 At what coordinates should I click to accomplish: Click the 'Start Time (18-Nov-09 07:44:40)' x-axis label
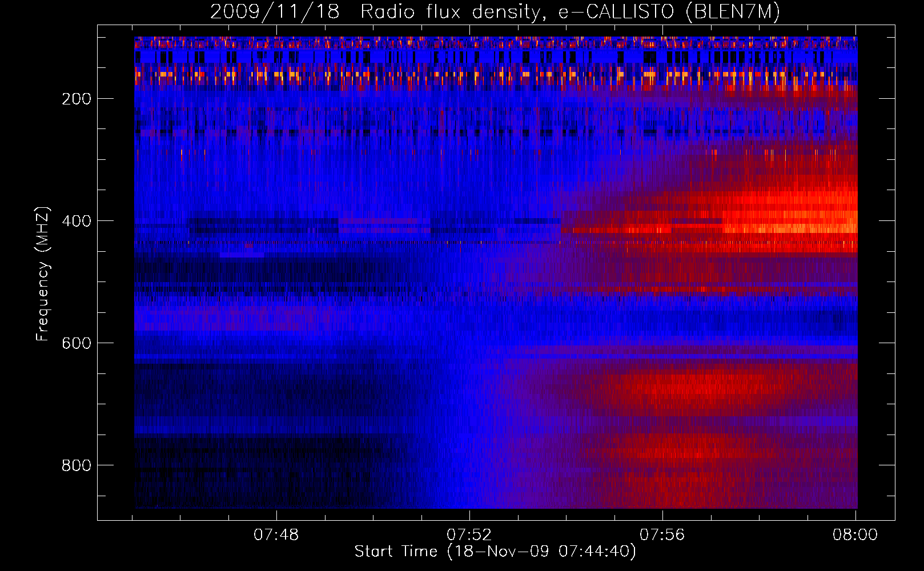tap(495, 552)
